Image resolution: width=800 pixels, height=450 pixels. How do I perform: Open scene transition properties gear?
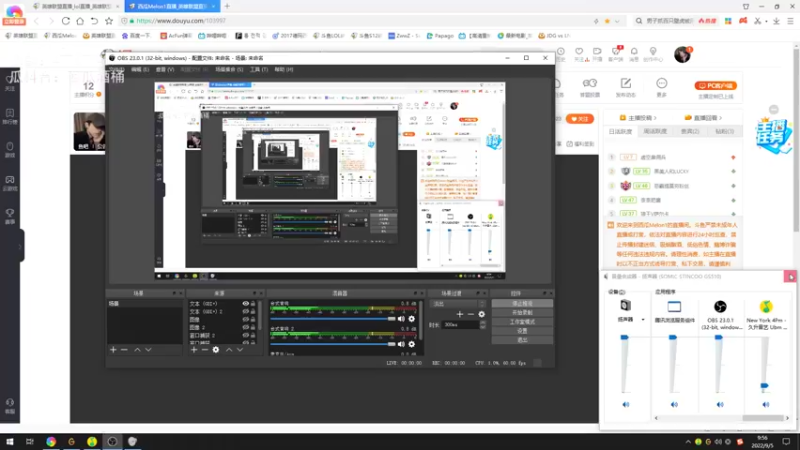pyautogui.click(x=482, y=314)
